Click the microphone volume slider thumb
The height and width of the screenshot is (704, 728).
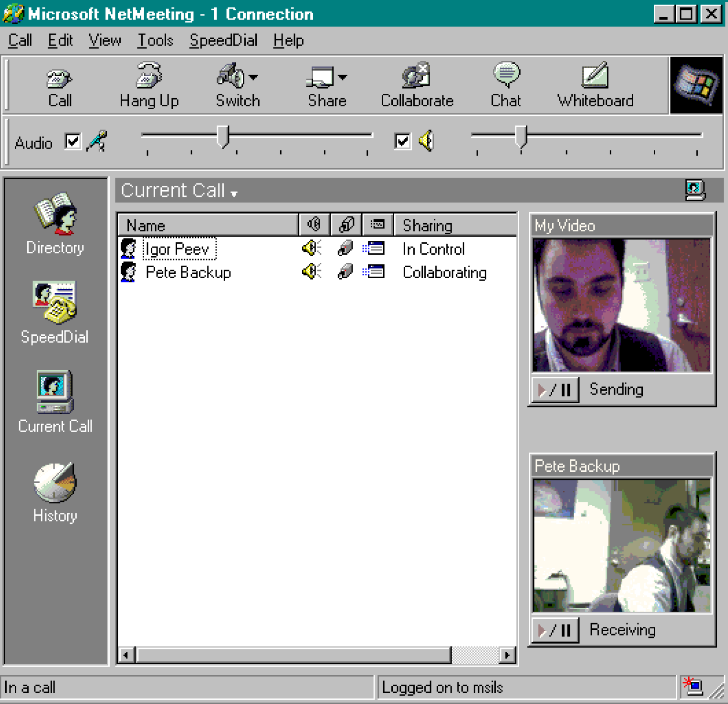[223, 136]
